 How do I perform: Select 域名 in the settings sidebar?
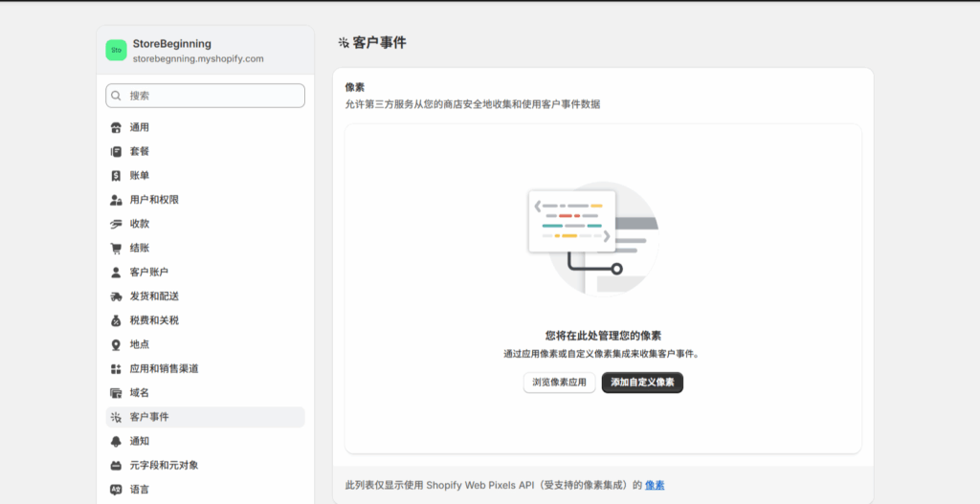coord(140,393)
